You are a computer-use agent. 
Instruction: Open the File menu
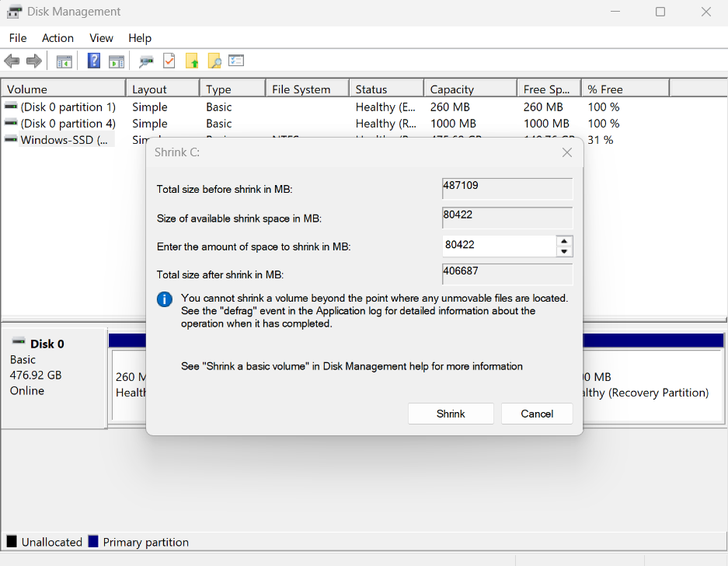point(17,38)
